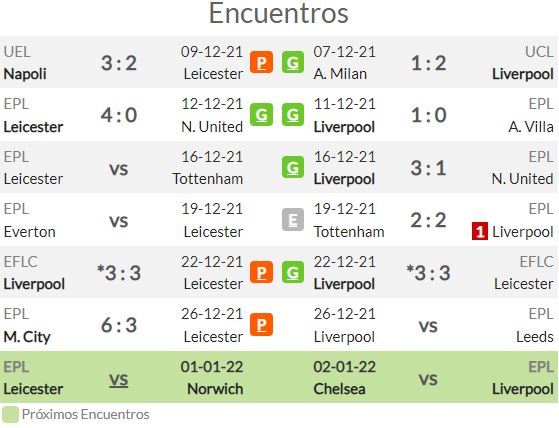Click orange P badge on 22-12-21 Leicester row
This screenshot has width=559, height=428.
pyautogui.click(x=261, y=272)
